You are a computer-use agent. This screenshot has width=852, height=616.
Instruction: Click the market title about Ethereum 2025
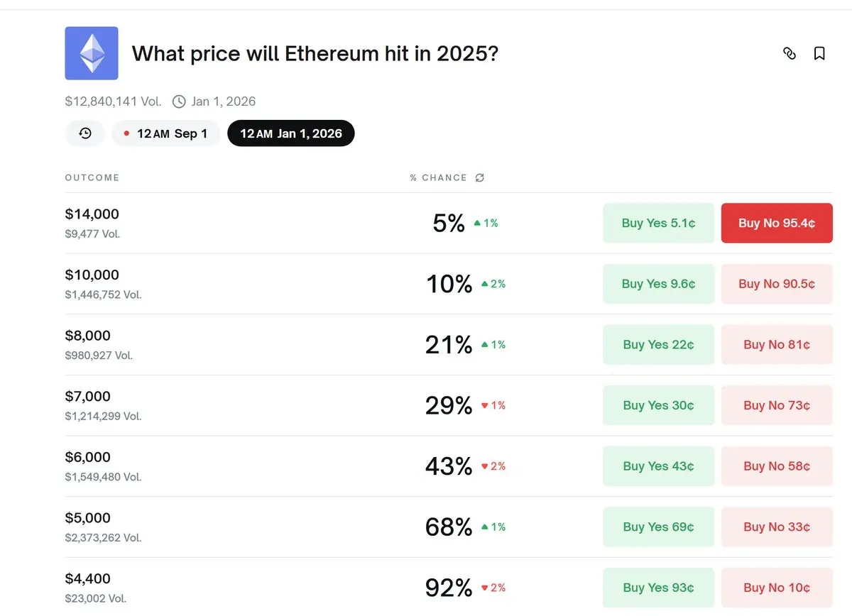(315, 53)
